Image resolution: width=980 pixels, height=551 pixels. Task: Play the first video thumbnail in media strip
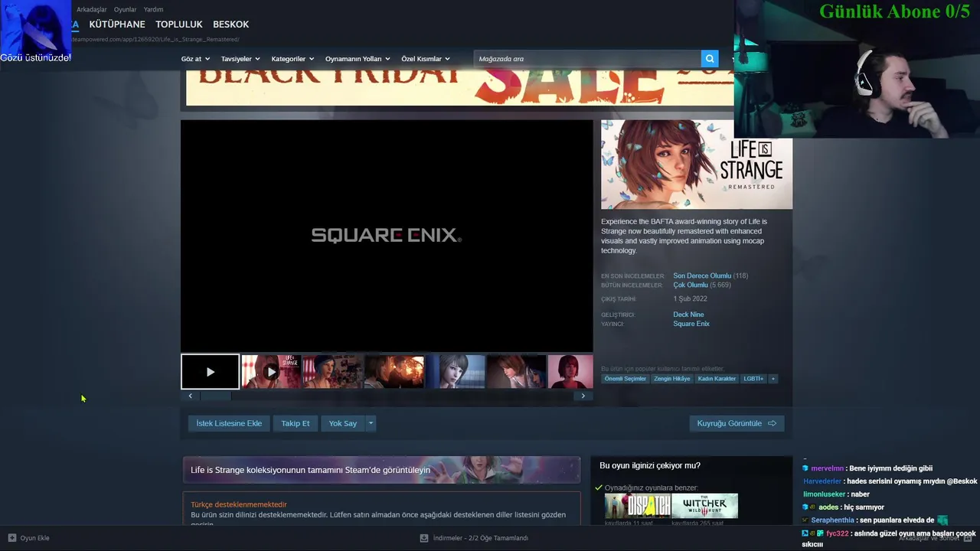click(210, 372)
